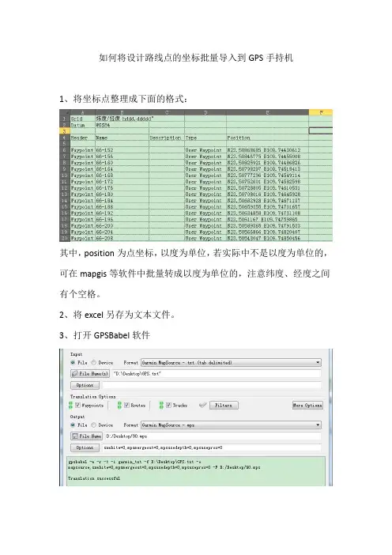Click the green icon beside Waypoints checkbox

(71, 406)
